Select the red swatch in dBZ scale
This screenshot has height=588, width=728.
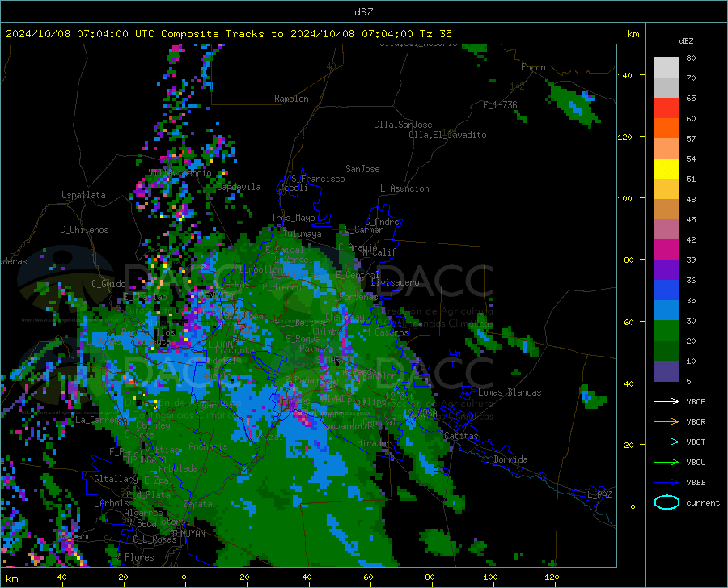[x=667, y=108]
